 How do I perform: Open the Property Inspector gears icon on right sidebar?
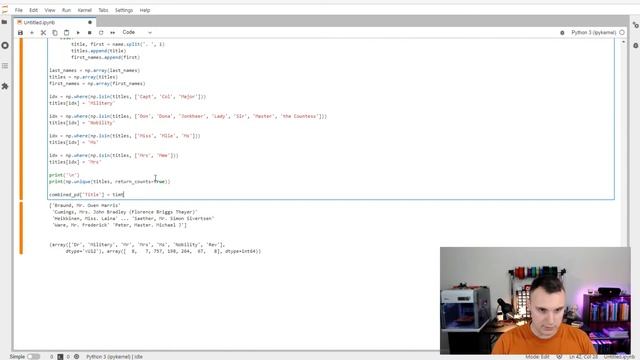coord(636,25)
